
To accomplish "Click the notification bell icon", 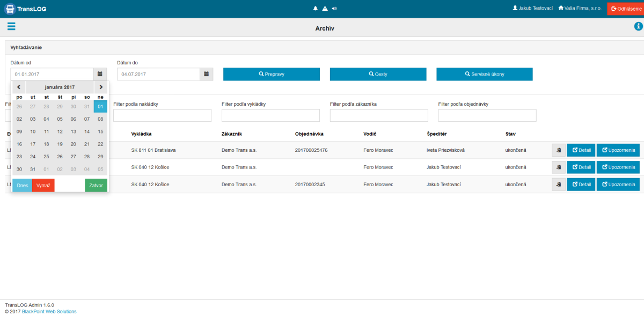I will (316, 9).
